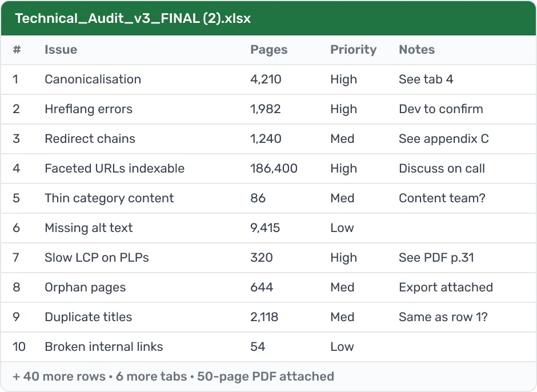Click the 644 pages value
The image size is (537, 392).
[262, 287]
